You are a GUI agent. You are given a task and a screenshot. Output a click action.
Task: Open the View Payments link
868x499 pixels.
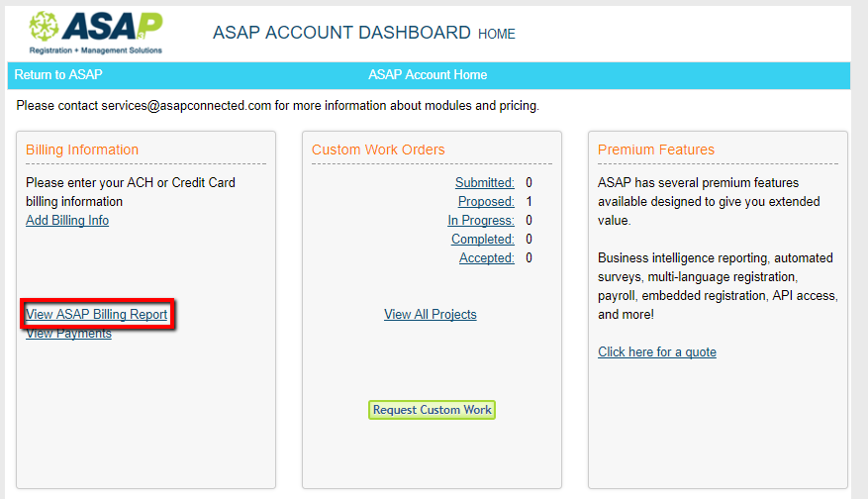pyautogui.click(x=68, y=334)
